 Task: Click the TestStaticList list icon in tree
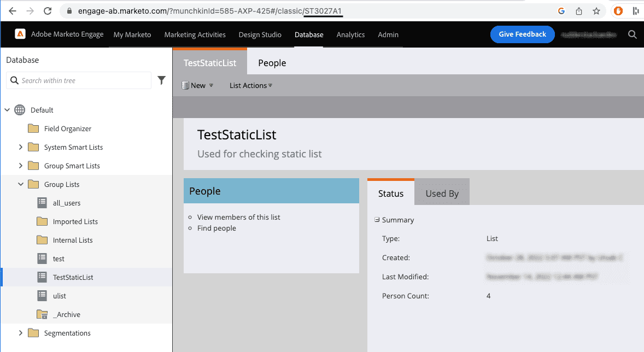(42, 277)
